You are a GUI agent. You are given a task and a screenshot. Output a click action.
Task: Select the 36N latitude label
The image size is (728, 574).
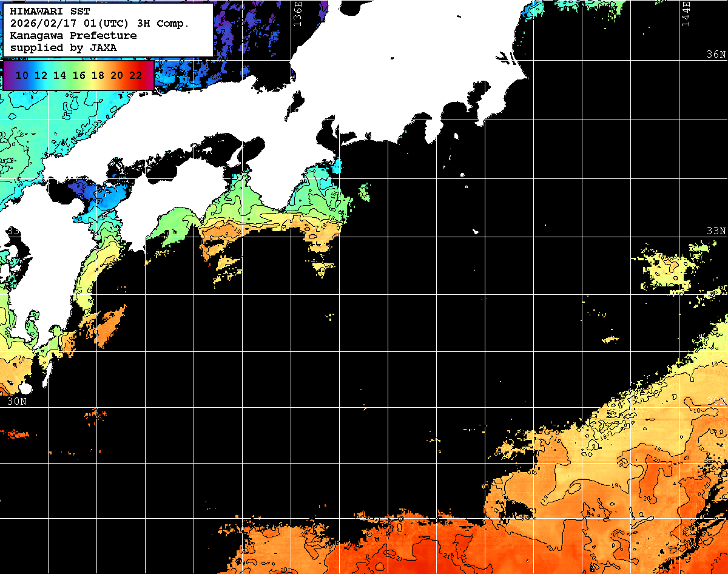tap(716, 54)
